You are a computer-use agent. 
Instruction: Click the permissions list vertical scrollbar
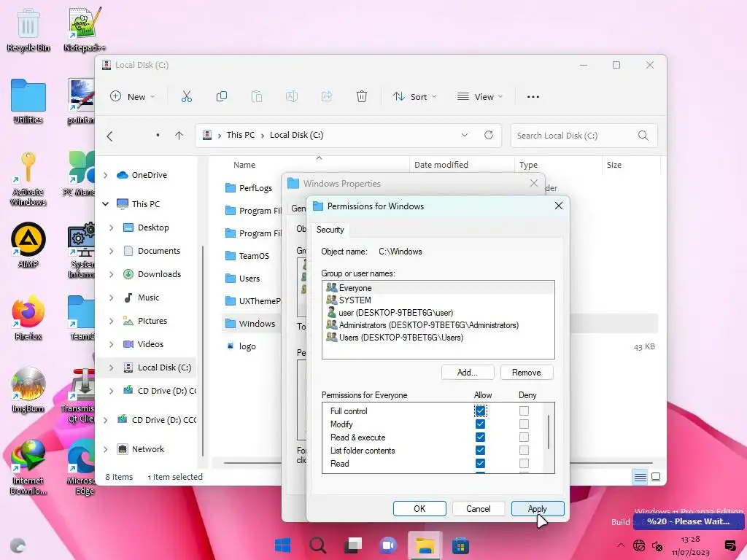click(549, 432)
